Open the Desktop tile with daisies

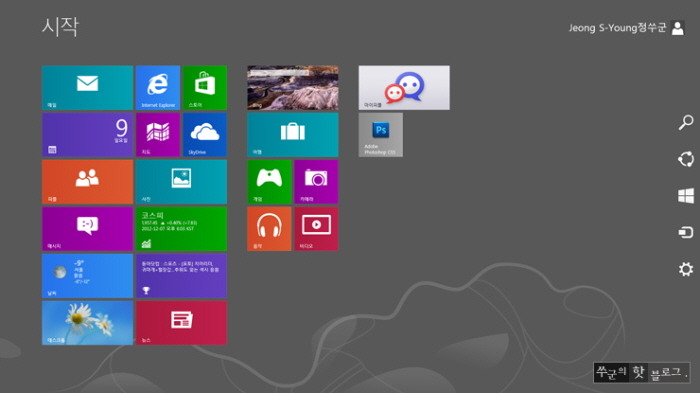click(88, 323)
